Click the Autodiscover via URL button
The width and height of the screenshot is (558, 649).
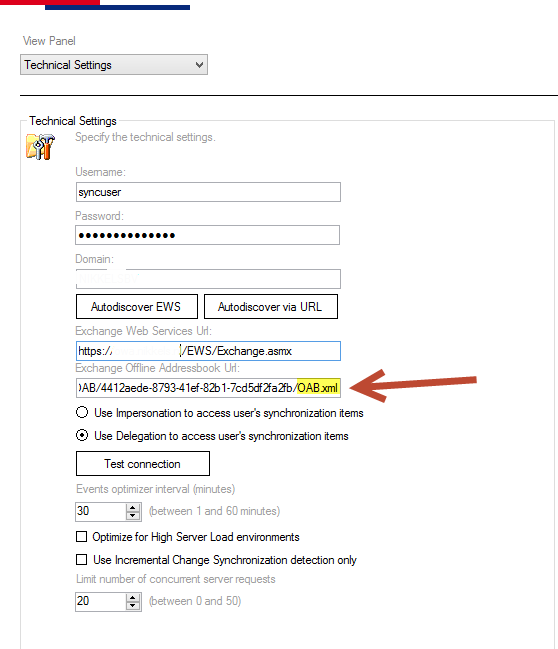[271, 307]
